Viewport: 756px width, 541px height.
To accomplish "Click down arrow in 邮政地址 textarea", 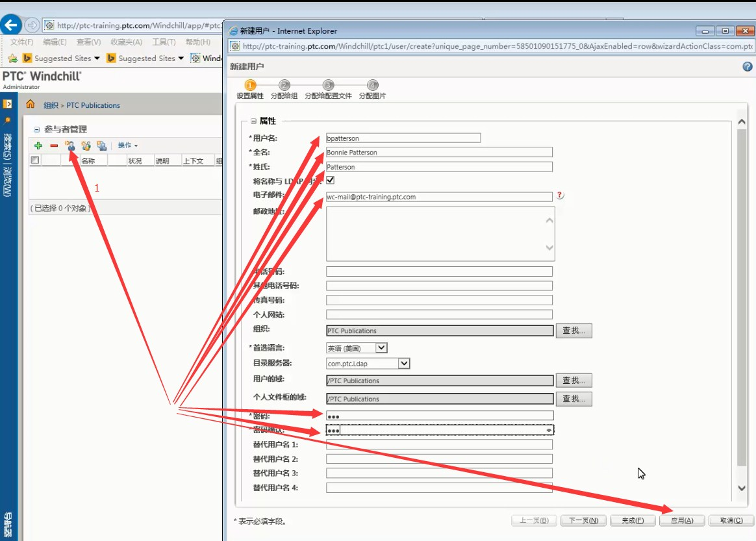I will [x=549, y=247].
